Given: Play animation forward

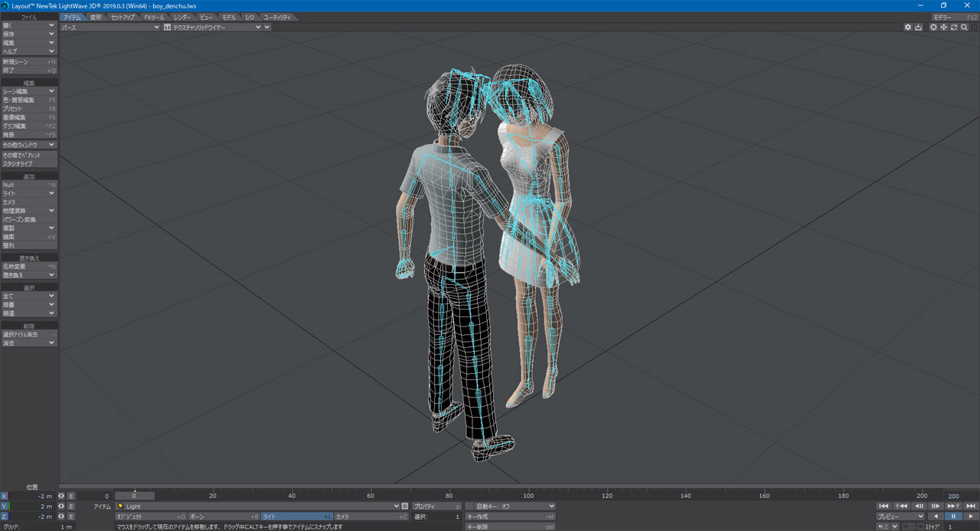Looking at the screenshot, I should tap(970, 516).
